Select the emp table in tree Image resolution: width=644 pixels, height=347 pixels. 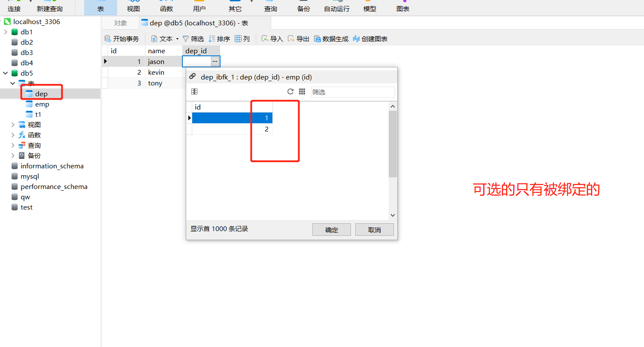tap(42, 104)
